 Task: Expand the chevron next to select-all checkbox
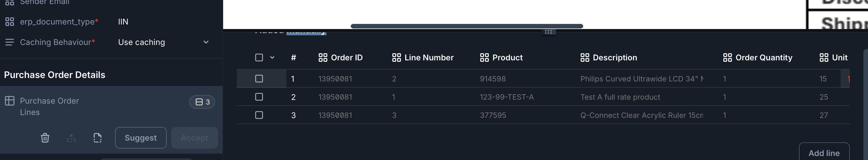click(x=272, y=58)
